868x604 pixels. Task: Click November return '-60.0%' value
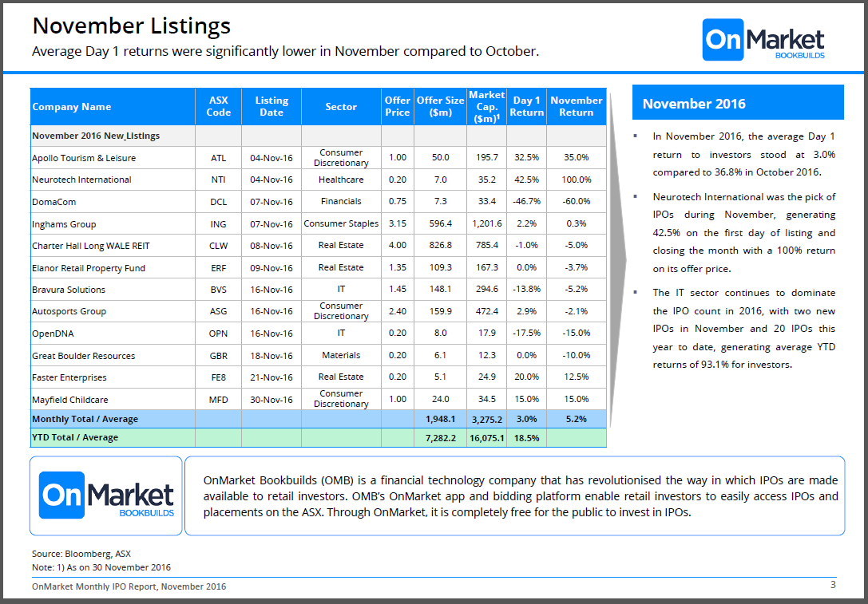(x=577, y=201)
